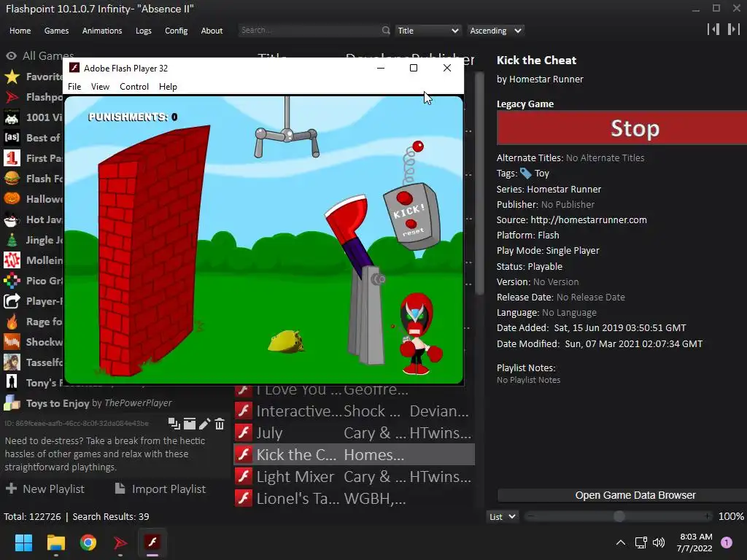Image resolution: width=747 pixels, height=560 pixels.
Task: Click the Windows Start button
Action: pos(23,542)
